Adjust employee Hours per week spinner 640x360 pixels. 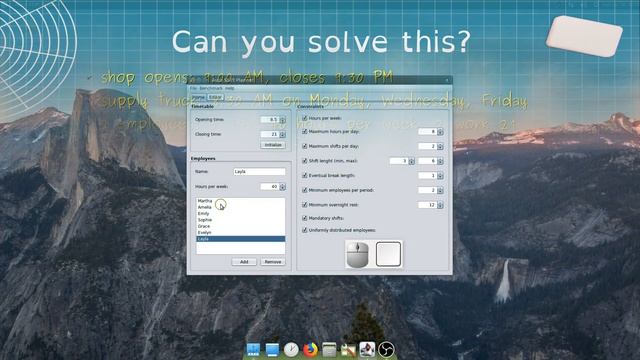[x=282, y=187]
